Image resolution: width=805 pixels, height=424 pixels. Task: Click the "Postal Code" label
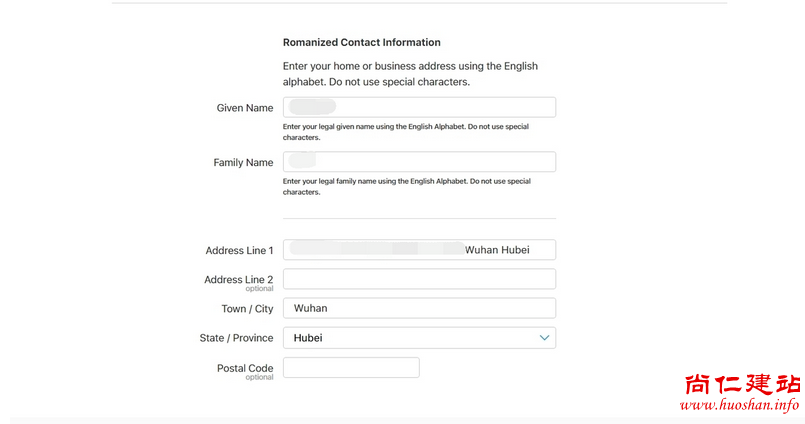click(x=245, y=368)
